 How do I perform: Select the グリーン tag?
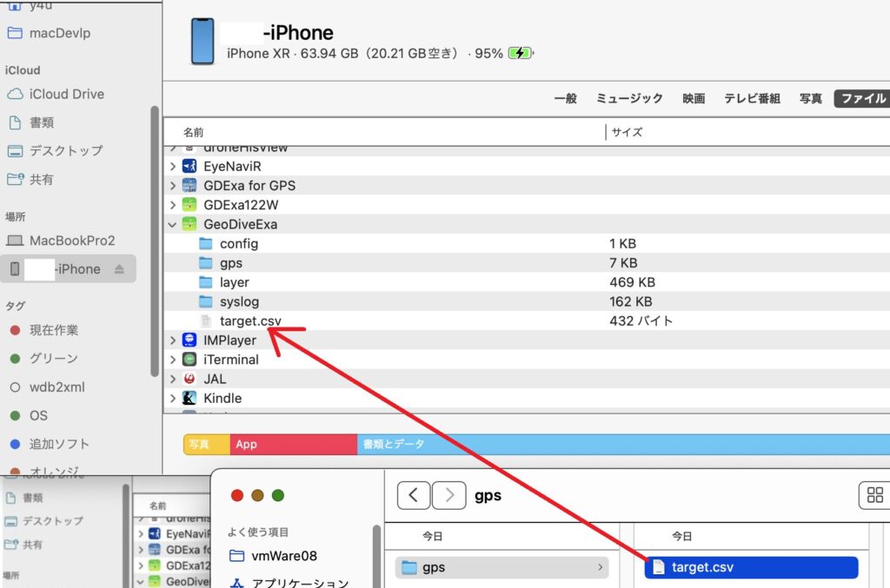tap(44, 359)
